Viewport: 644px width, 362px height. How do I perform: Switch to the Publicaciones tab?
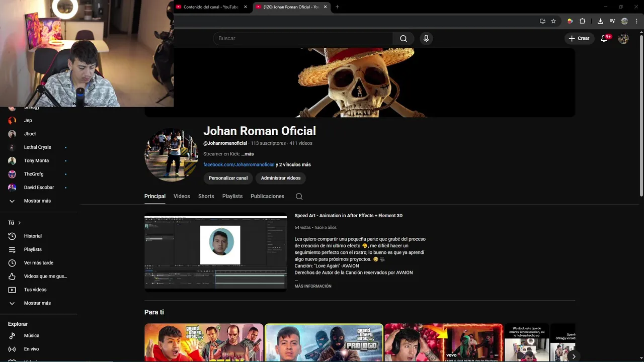[x=267, y=196]
